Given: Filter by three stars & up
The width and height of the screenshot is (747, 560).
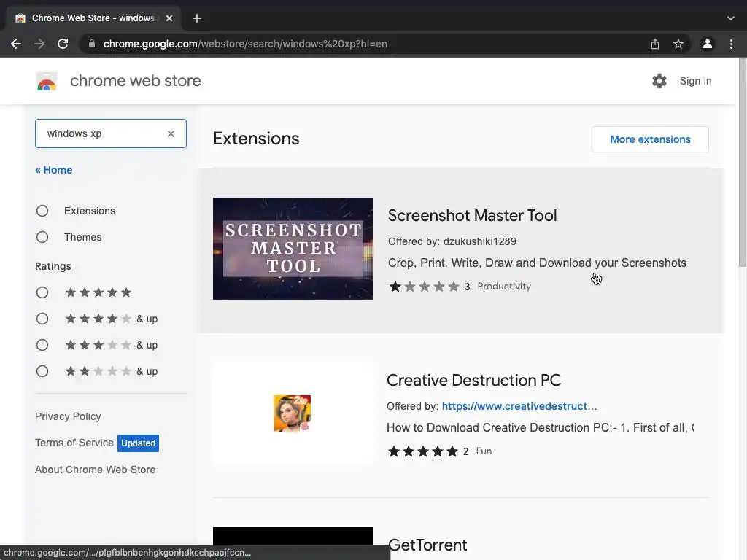Looking at the screenshot, I should pos(42,345).
